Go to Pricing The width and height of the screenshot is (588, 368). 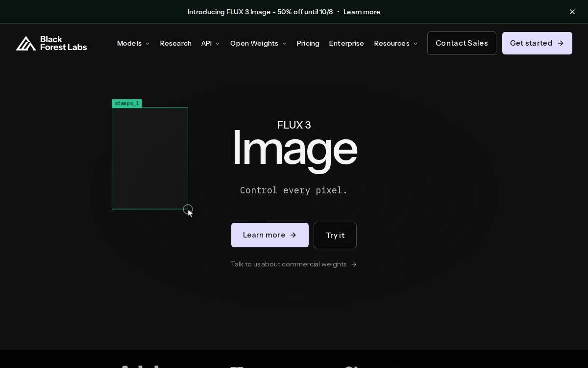tap(308, 43)
